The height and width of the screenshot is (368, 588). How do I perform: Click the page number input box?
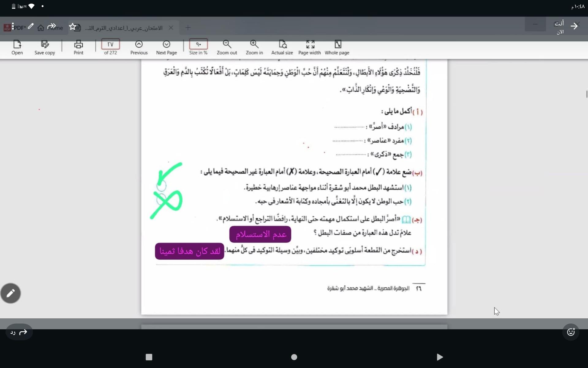tap(110, 44)
